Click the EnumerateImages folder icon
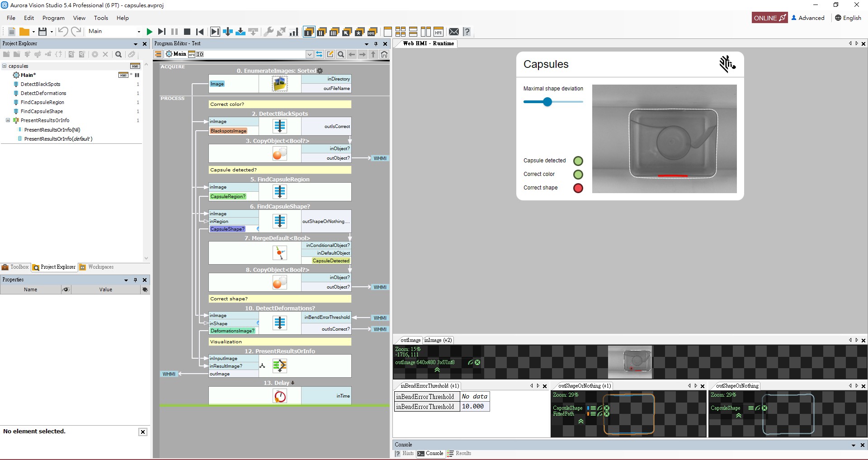 click(280, 84)
